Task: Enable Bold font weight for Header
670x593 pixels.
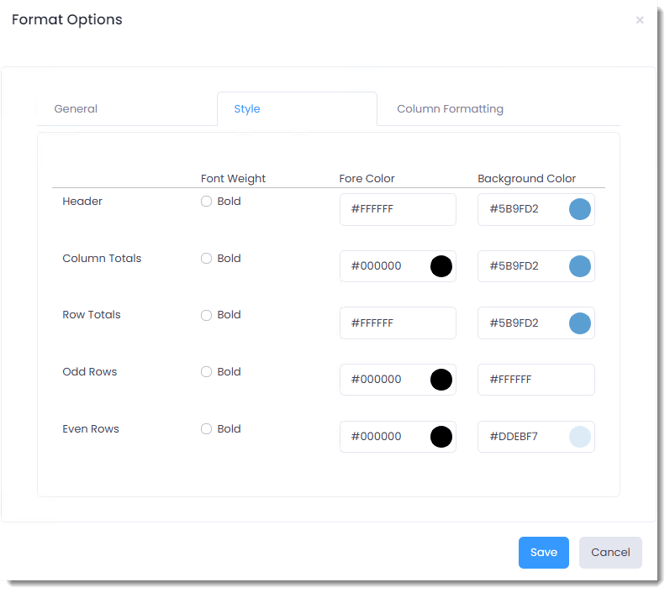Action: pyautogui.click(x=206, y=201)
